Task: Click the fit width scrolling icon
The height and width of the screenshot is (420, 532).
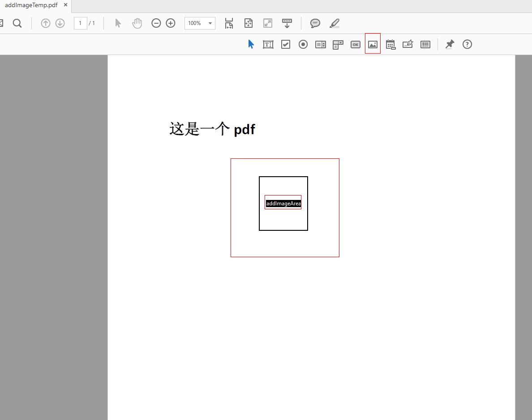Action: pos(229,23)
